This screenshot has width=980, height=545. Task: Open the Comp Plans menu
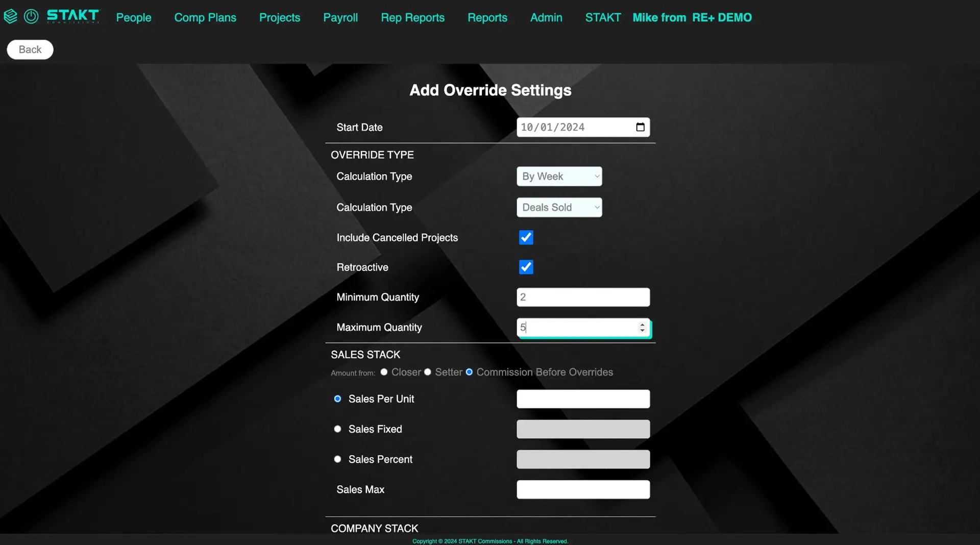coord(205,17)
